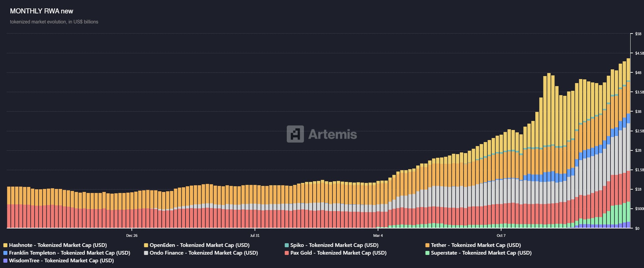Click the Hashnote legend color swatch

[x=5, y=245]
